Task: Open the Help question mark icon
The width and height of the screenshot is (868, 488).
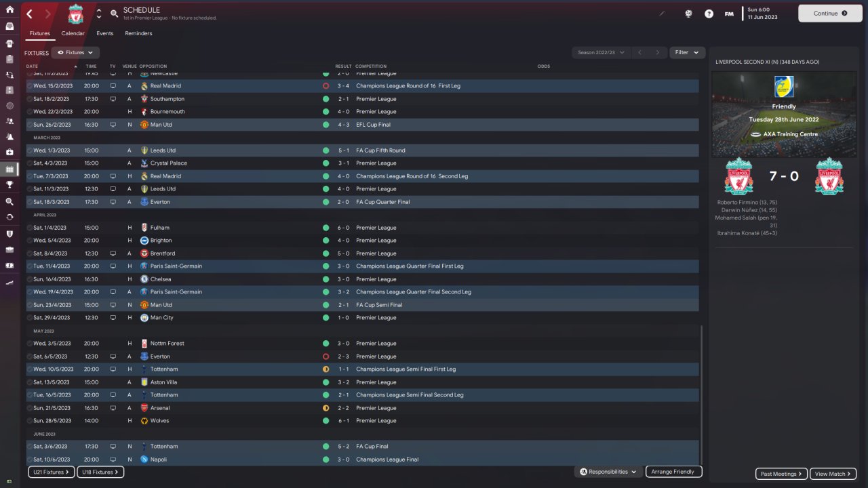Action: (709, 14)
